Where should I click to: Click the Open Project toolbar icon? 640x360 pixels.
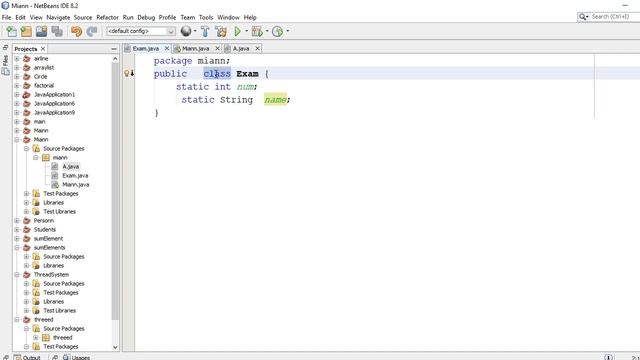pyautogui.click(x=41, y=31)
